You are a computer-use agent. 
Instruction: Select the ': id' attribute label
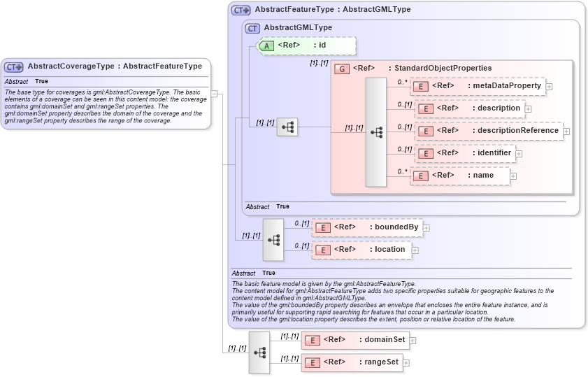(320, 45)
